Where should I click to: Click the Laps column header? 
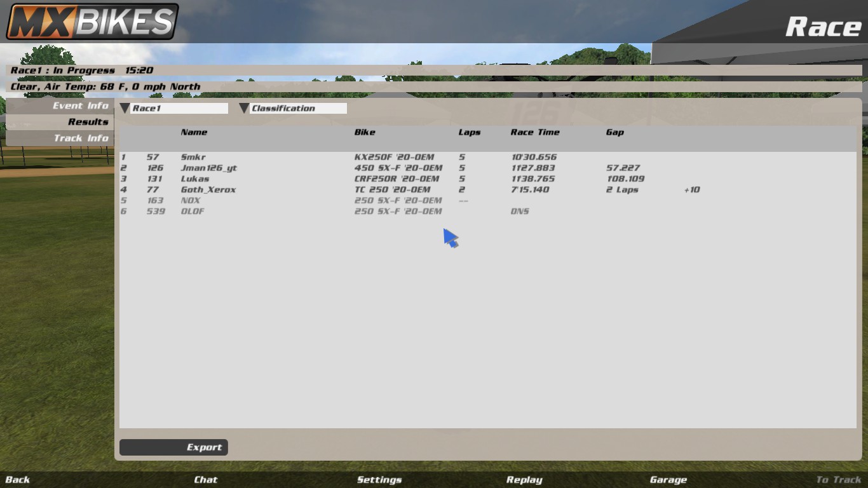[x=470, y=132]
